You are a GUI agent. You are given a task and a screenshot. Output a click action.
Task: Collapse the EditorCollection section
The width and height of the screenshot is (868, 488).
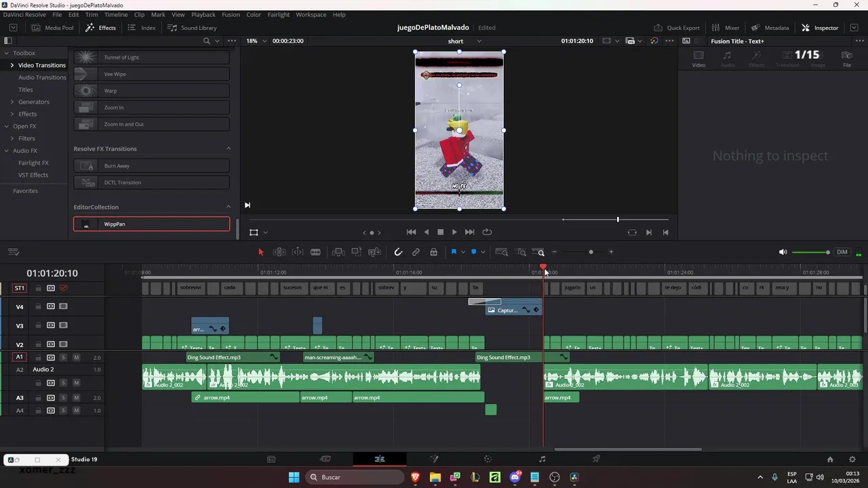228,207
